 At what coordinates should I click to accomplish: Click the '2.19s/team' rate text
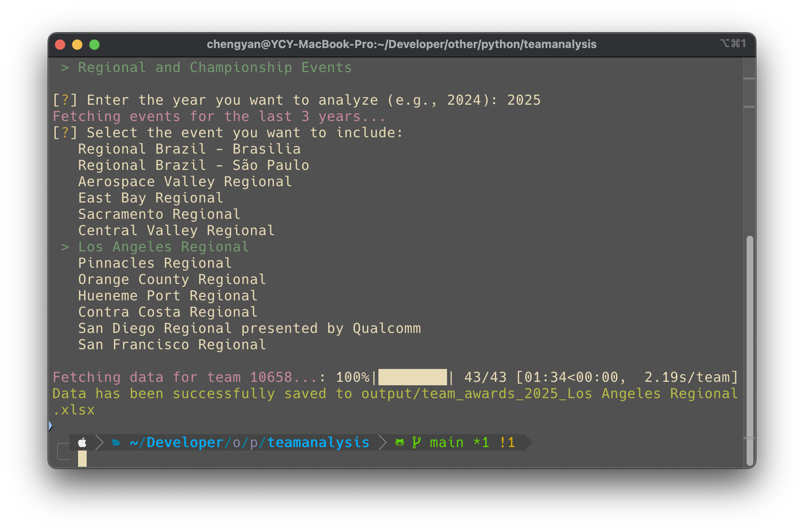click(687, 377)
